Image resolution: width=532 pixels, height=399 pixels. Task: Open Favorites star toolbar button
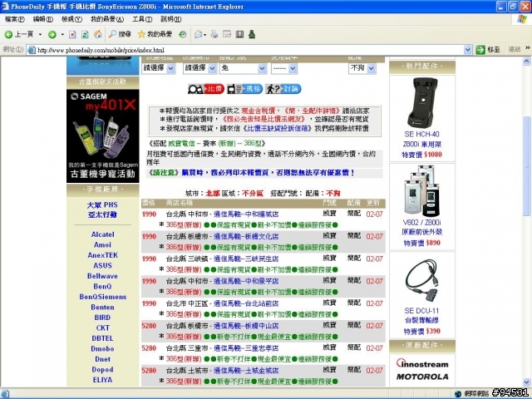(155, 34)
